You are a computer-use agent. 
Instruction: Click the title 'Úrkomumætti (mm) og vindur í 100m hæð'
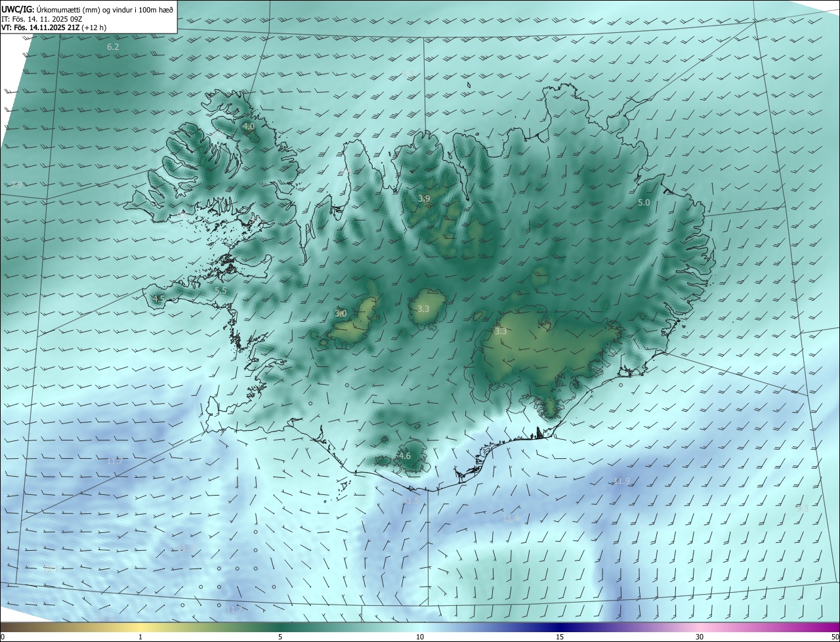tap(105, 9)
